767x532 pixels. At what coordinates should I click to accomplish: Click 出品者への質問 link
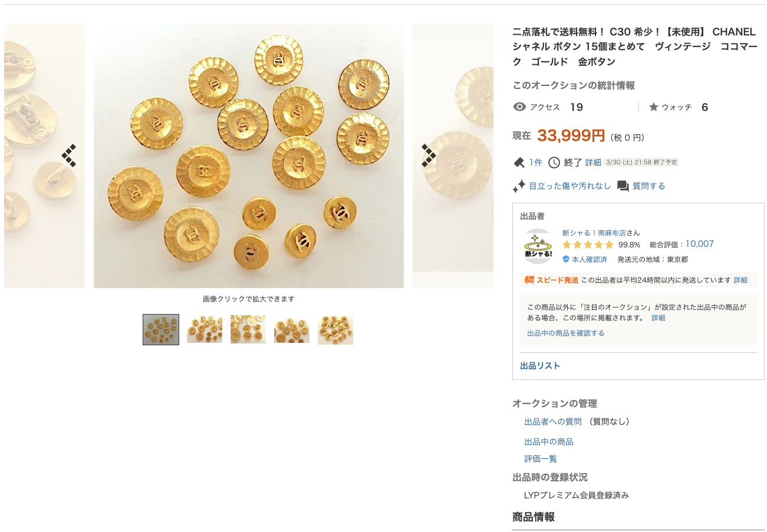click(553, 422)
